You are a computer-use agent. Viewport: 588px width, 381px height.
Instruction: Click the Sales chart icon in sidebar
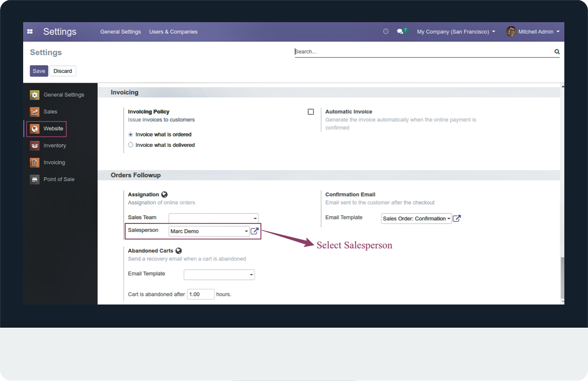(x=35, y=112)
